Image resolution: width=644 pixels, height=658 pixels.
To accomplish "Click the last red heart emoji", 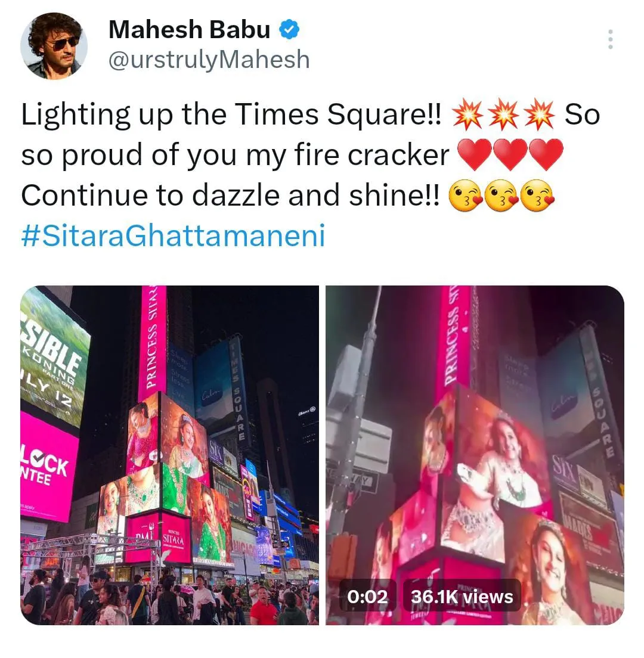I will click(546, 154).
